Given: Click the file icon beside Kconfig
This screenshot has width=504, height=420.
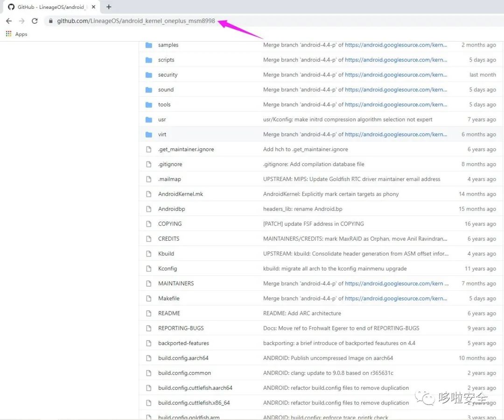Looking at the screenshot, I should 148,269.
